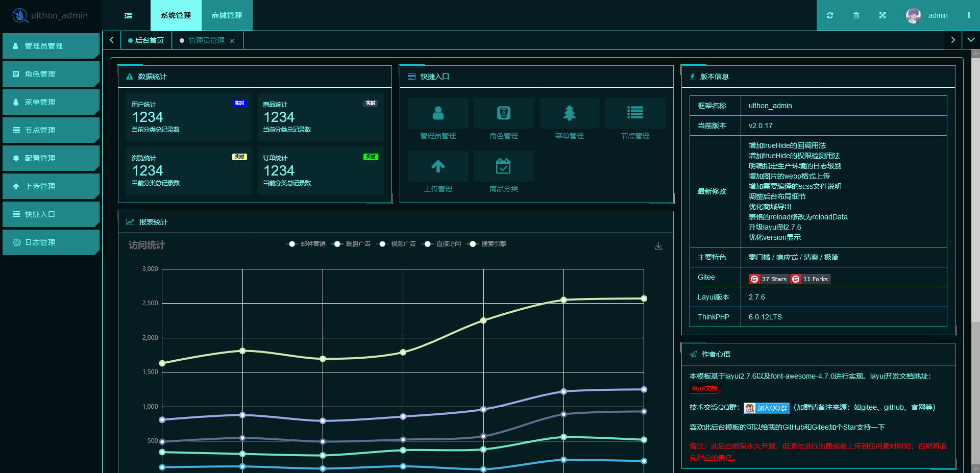Click the v2.0.17 version value
The width and height of the screenshot is (980, 473).
click(761, 126)
